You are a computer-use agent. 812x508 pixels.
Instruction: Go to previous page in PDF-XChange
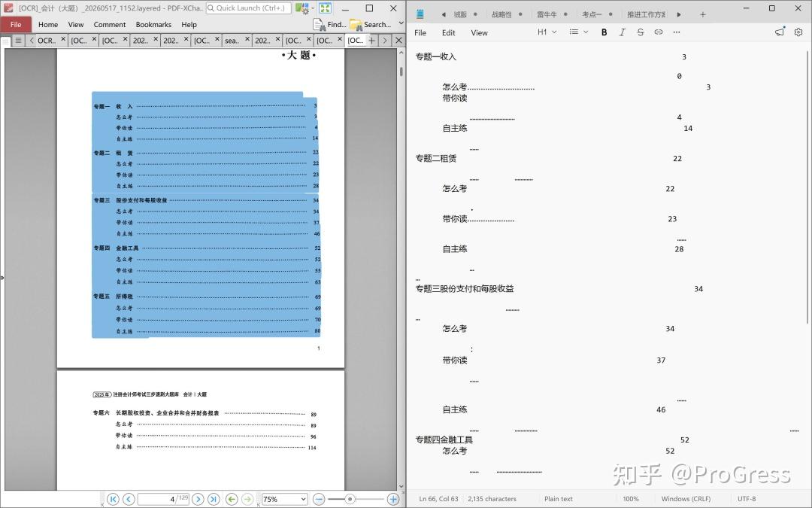pos(129,499)
